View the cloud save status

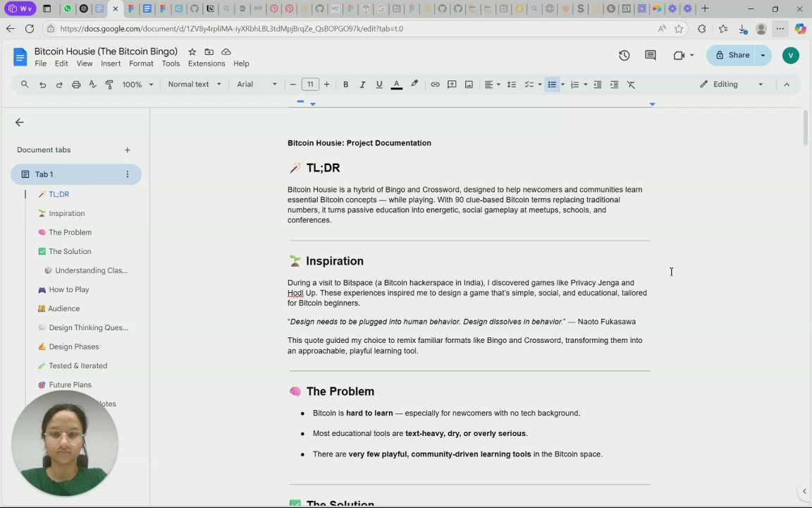pos(226,52)
